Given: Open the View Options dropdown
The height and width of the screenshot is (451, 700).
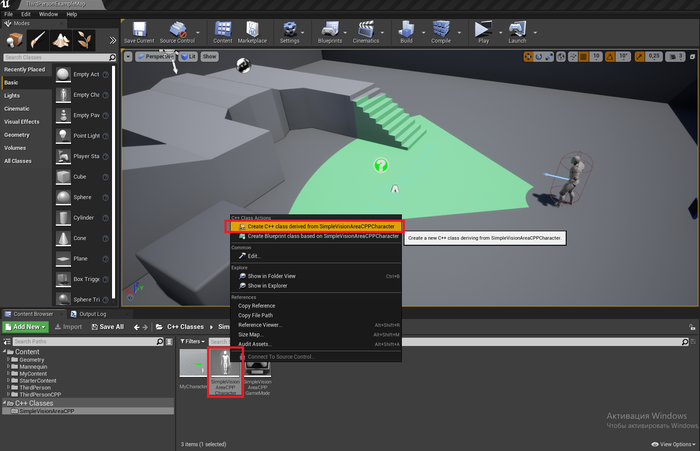Looking at the screenshot, I should (x=672, y=443).
